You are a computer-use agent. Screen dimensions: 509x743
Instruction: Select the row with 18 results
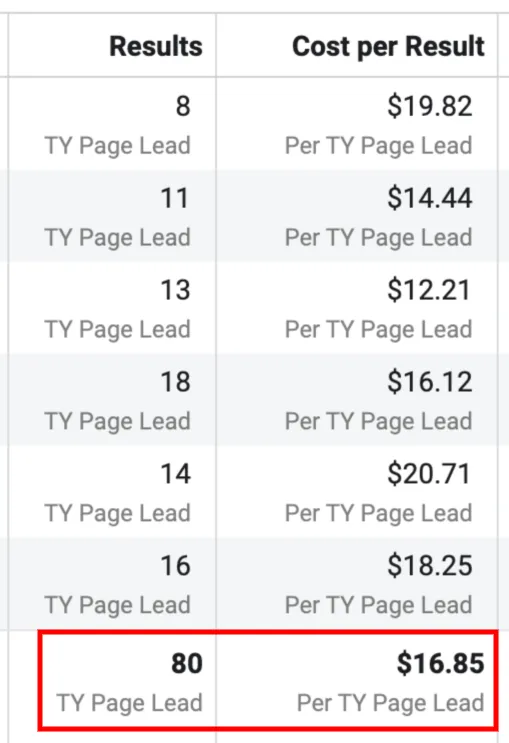pos(253,399)
